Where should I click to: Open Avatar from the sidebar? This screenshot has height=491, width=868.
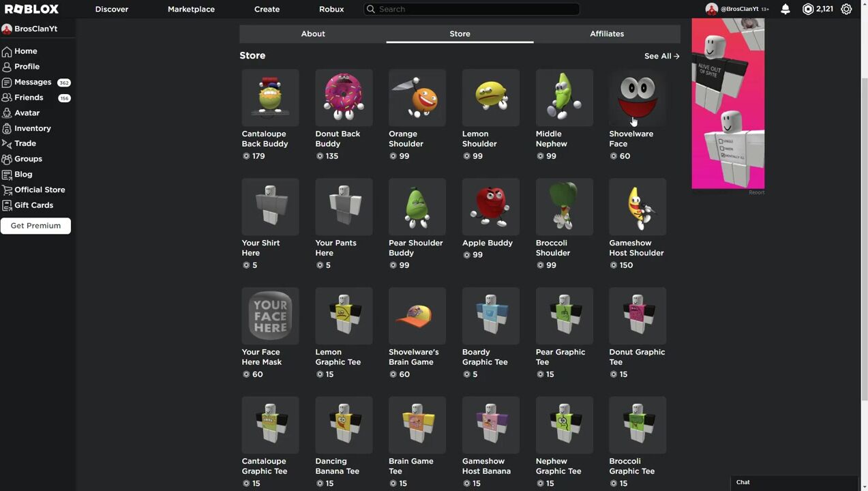[27, 113]
